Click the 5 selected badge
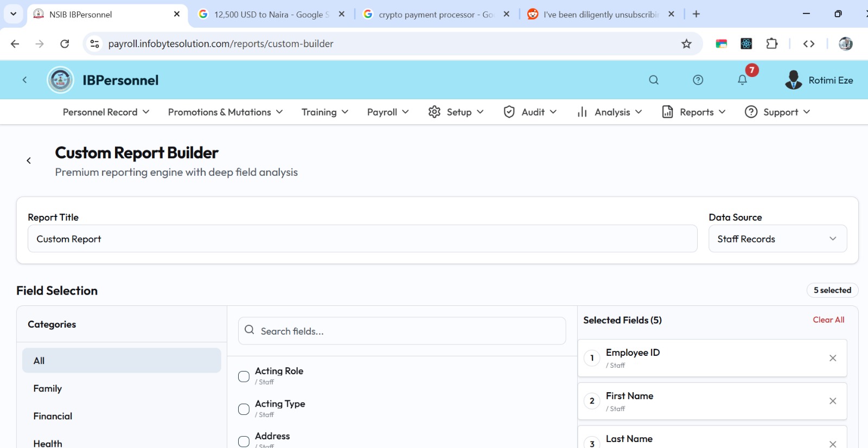 (832, 290)
